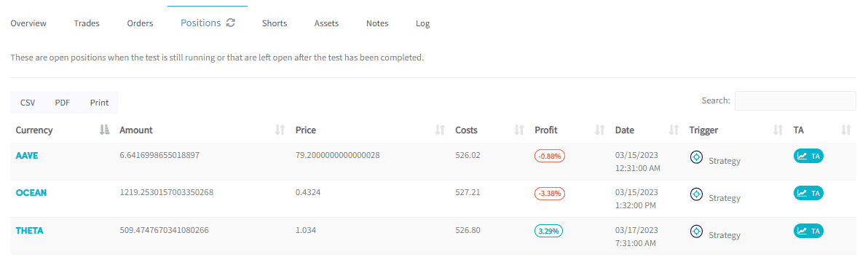This screenshot has width=868, height=265.
Task: Select THETA amount 509.4747670341080266
Action: pos(164,230)
